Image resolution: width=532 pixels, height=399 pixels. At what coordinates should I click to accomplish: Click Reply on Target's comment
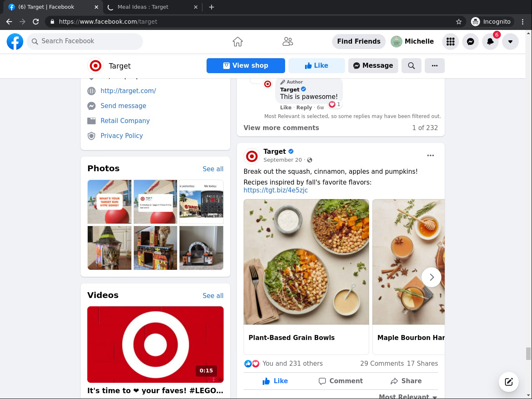(304, 108)
